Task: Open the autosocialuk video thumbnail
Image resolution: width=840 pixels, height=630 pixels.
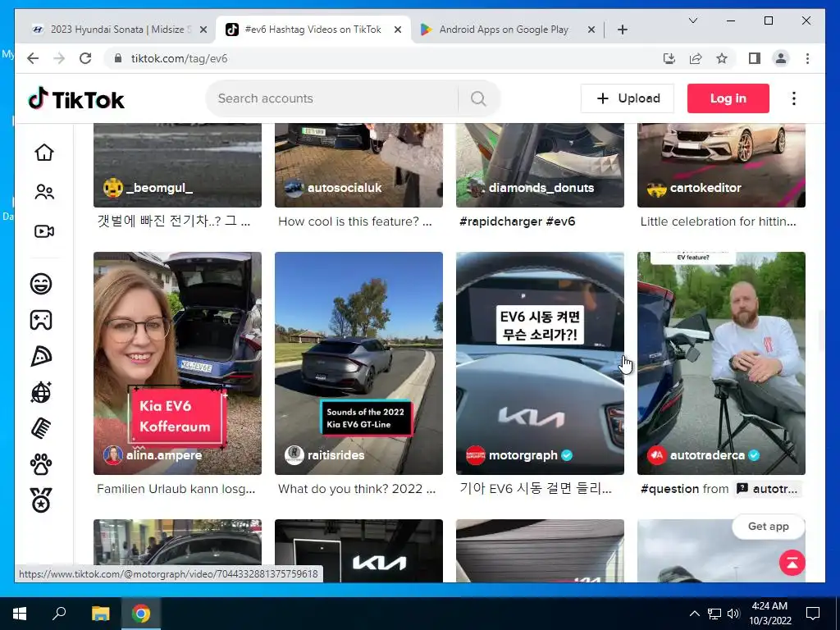Action: [358, 165]
